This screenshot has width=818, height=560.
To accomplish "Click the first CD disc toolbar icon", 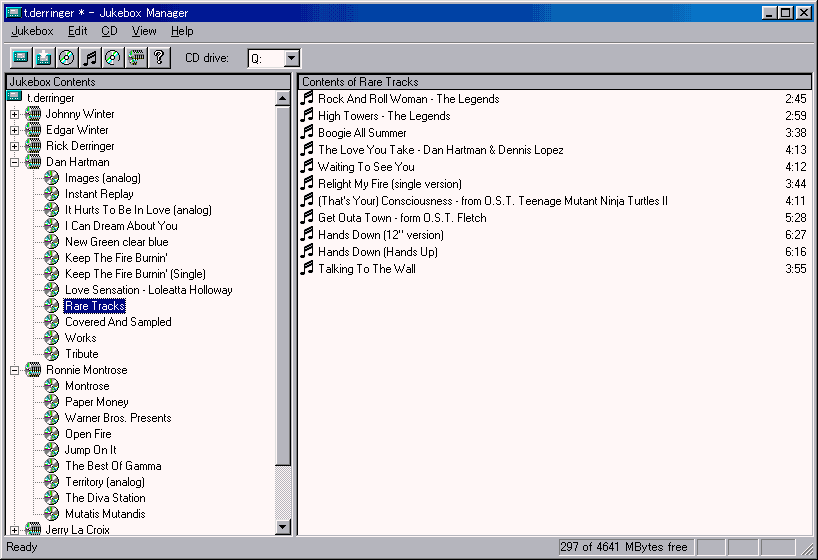I will [x=67, y=58].
